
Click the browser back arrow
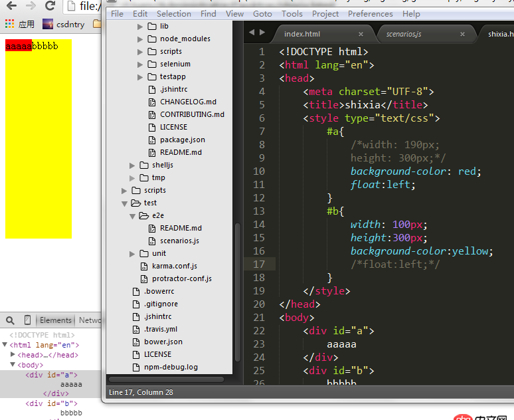pos(11,6)
